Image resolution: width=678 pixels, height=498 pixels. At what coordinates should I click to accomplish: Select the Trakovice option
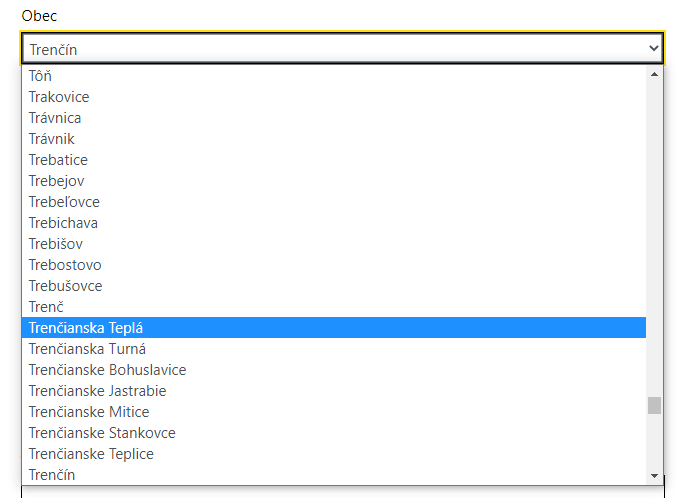click(334, 97)
